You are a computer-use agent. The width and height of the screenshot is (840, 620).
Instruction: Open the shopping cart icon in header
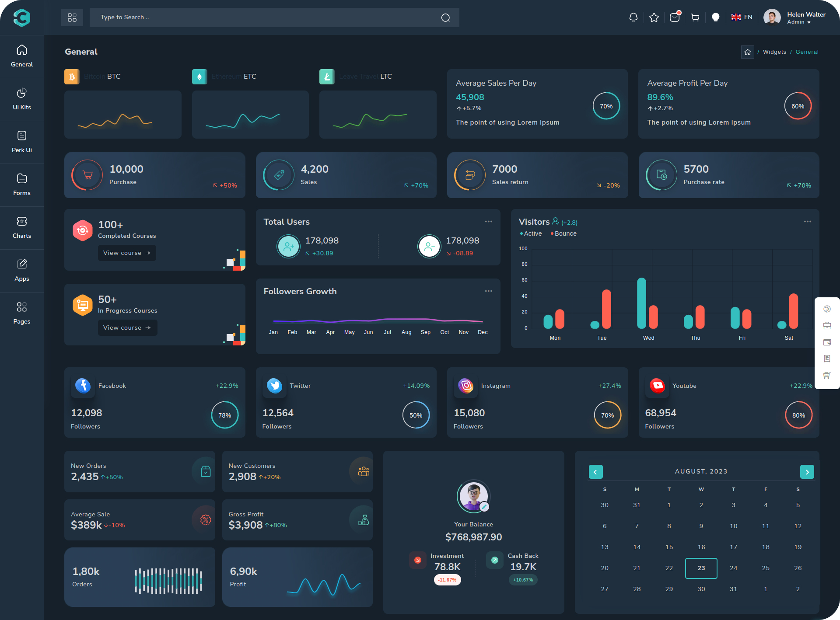pyautogui.click(x=695, y=17)
